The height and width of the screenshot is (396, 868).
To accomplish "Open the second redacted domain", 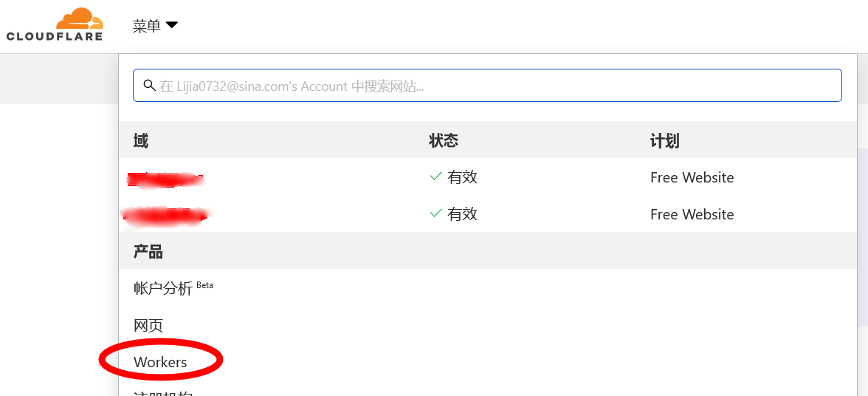I will [x=165, y=215].
